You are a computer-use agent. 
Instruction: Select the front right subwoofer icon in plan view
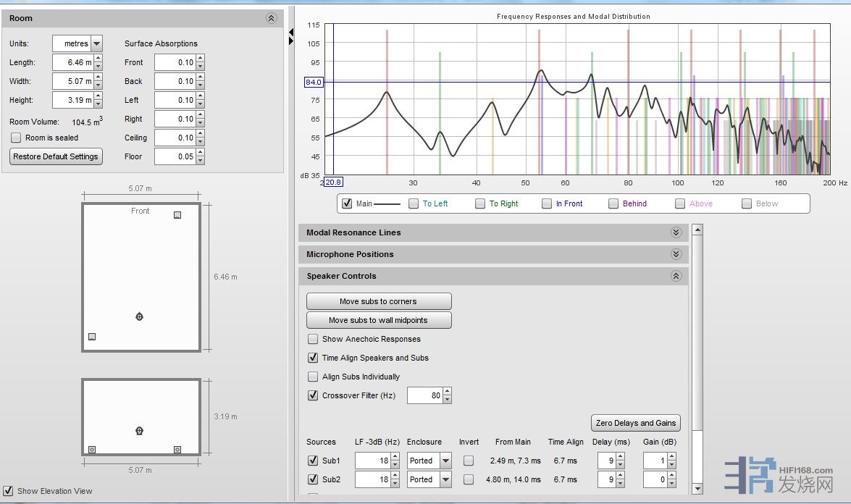177,215
